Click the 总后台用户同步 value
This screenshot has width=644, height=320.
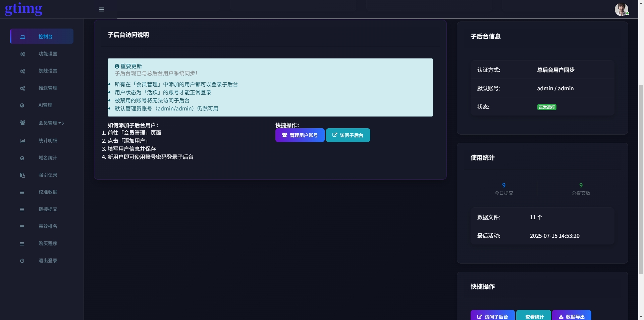(x=556, y=70)
